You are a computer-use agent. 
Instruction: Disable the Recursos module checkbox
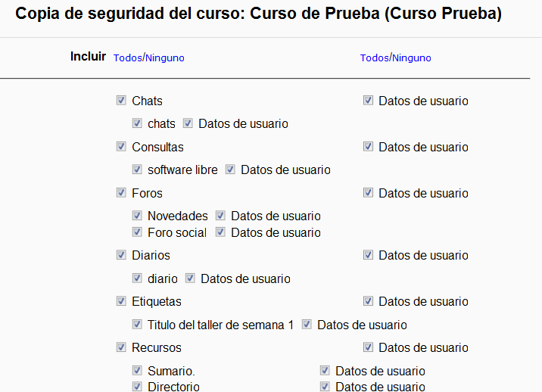click(x=121, y=347)
